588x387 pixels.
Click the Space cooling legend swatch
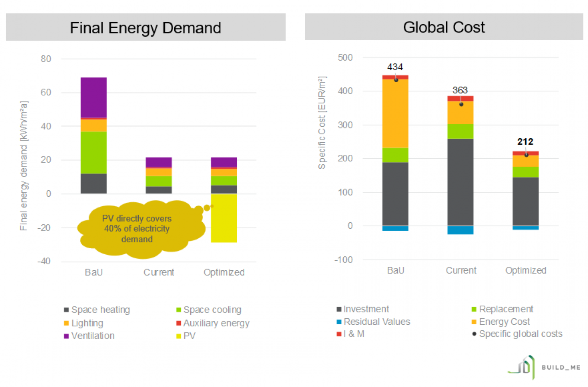pos(178,310)
